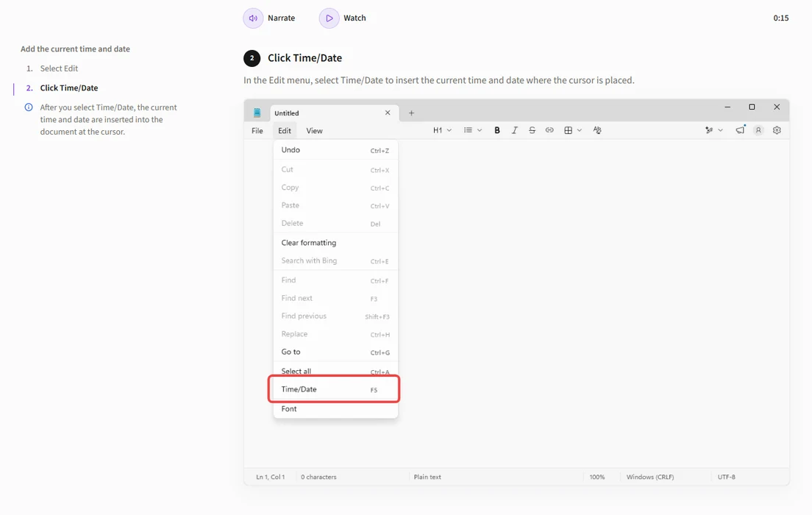Viewport: 812px width, 515px height.
Task: Click the megaphone feedback icon
Action: coord(740,130)
